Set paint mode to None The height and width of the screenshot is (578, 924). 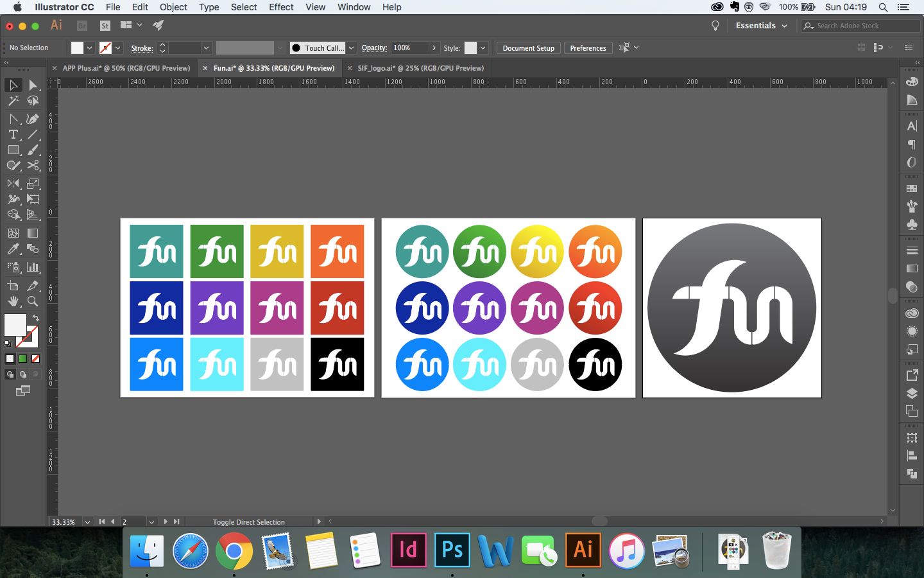[35, 359]
